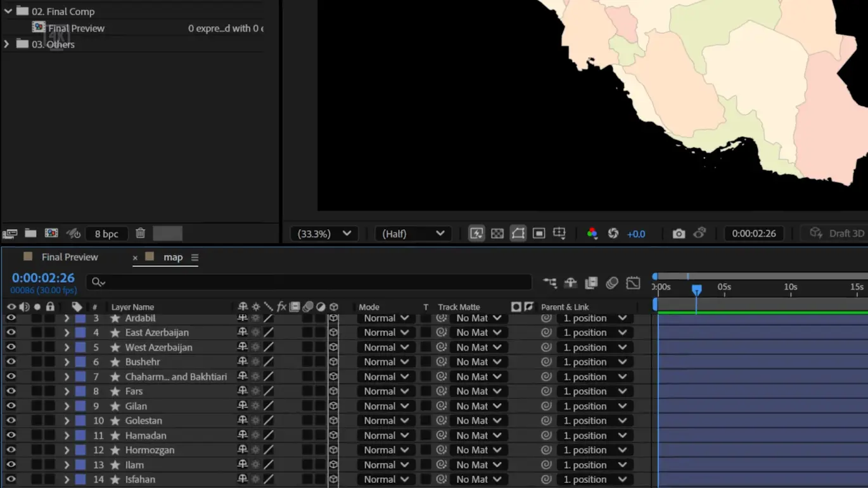Click the trash icon in Project panel
Screen dimensions: 868x488
pos(141,234)
